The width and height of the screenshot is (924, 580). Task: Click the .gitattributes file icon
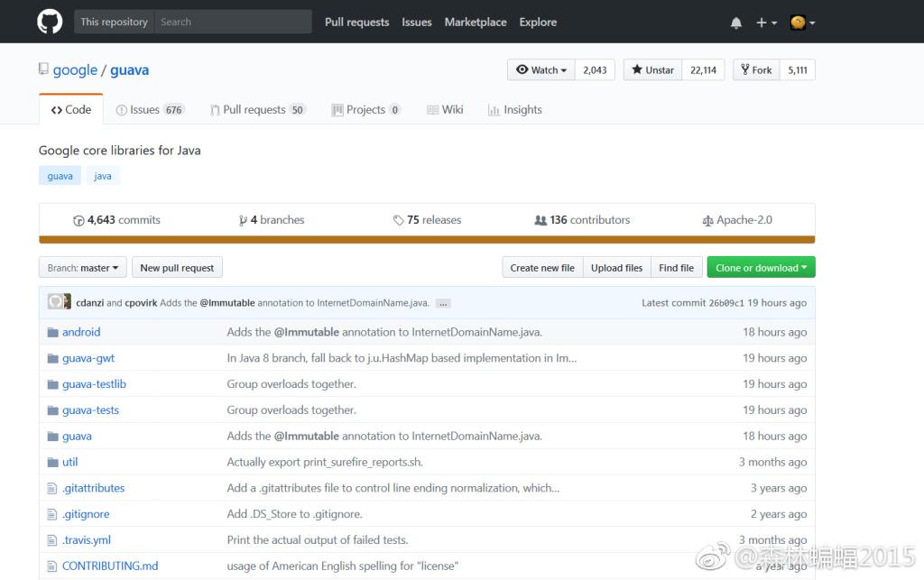(x=51, y=488)
